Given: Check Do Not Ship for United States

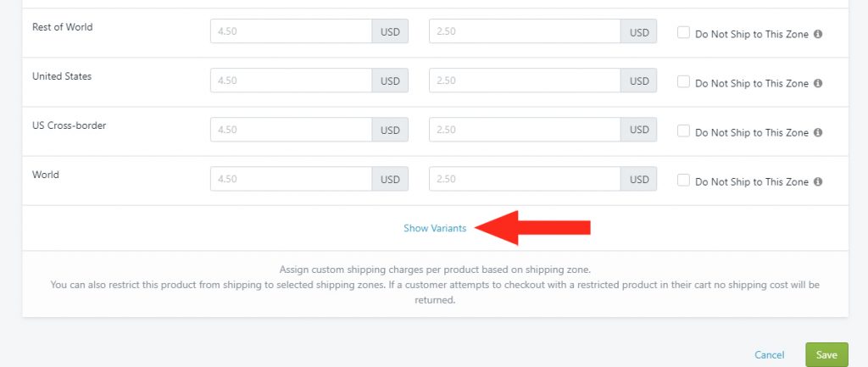Looking at the screenshot, I should click(684, 82).
